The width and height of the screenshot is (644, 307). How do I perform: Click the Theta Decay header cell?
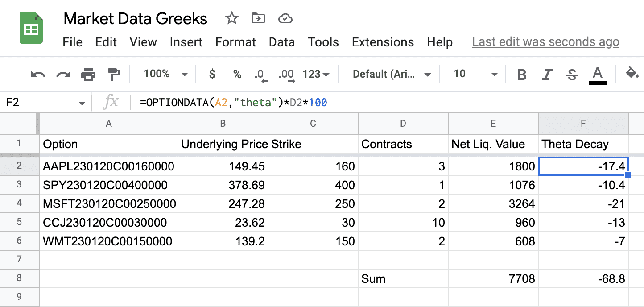tap(583, 144)
